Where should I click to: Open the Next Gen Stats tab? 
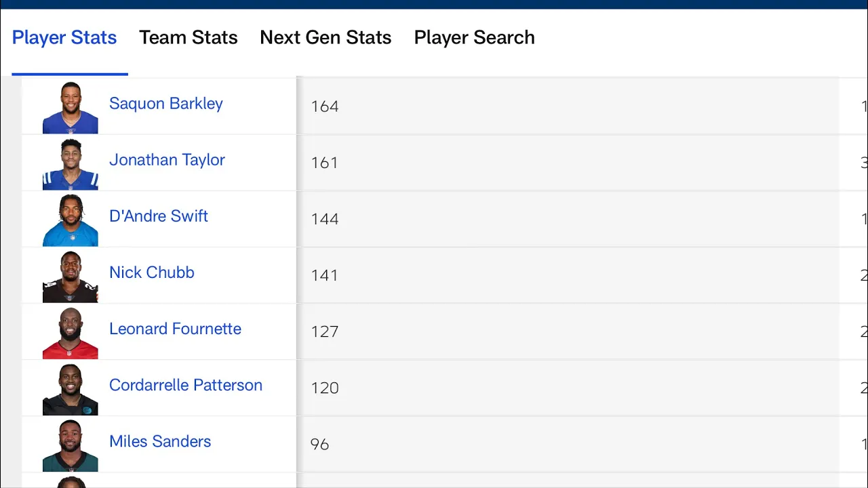[x=325, y=37]
